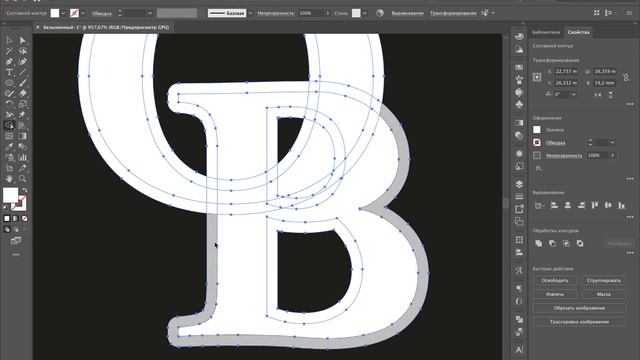Flip selection vertically in Transform
This screenshot has height=360, width=640.
(x=611, y=95)
